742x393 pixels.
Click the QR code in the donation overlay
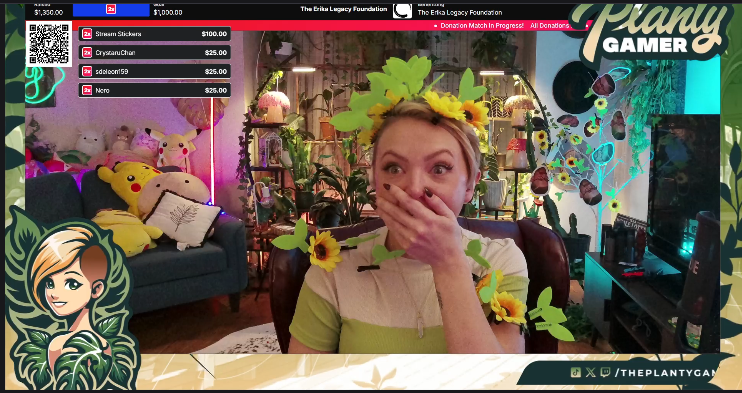pyautogui.click(x=49, y=44)
